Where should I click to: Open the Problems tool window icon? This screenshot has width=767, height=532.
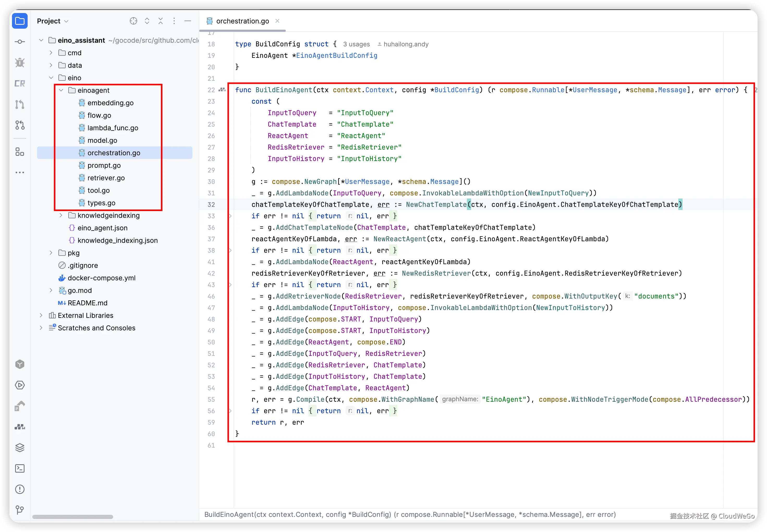[x=20, y=489]
